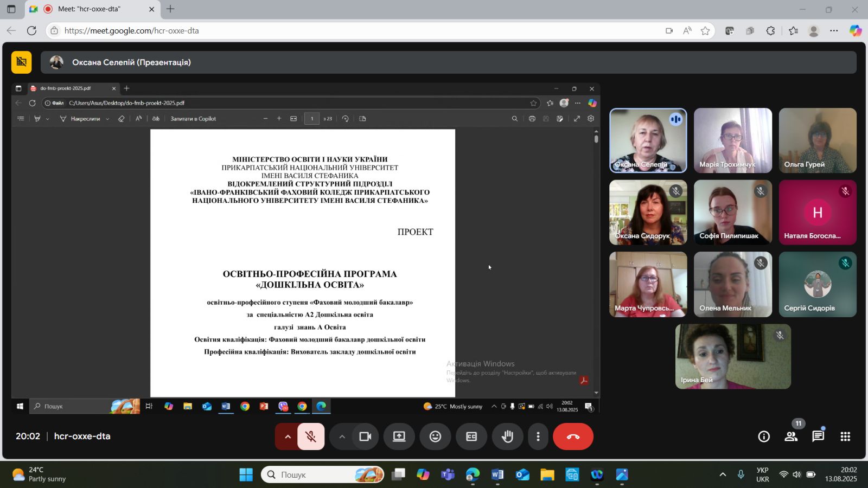Open the emoji reactions panel
This screenshot has height=488, width=868.
pos(435,436)
